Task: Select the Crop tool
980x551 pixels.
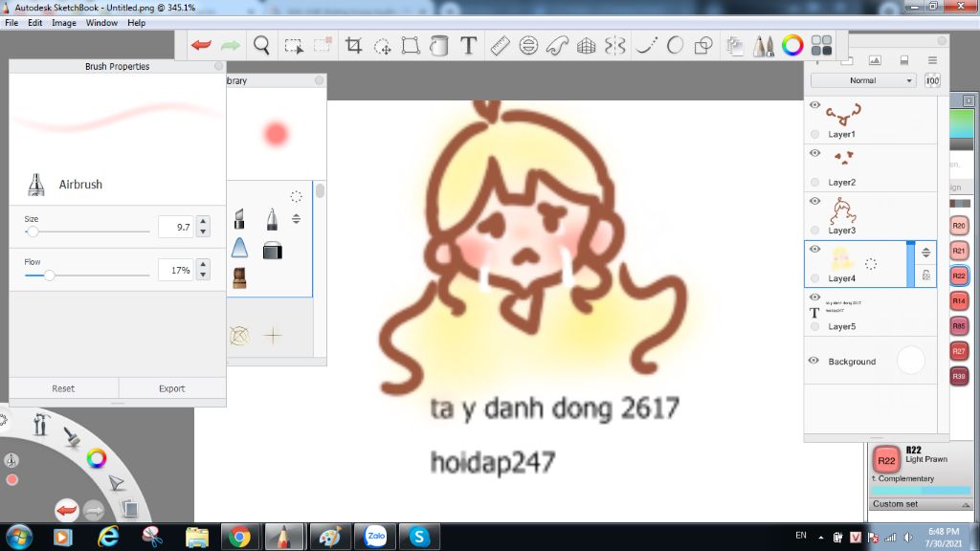Action: 354,46
